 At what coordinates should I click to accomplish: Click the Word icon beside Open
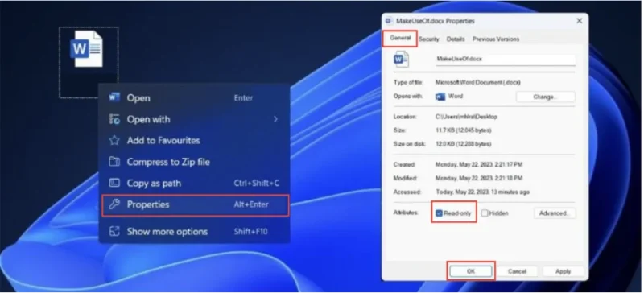pos(114,97)
